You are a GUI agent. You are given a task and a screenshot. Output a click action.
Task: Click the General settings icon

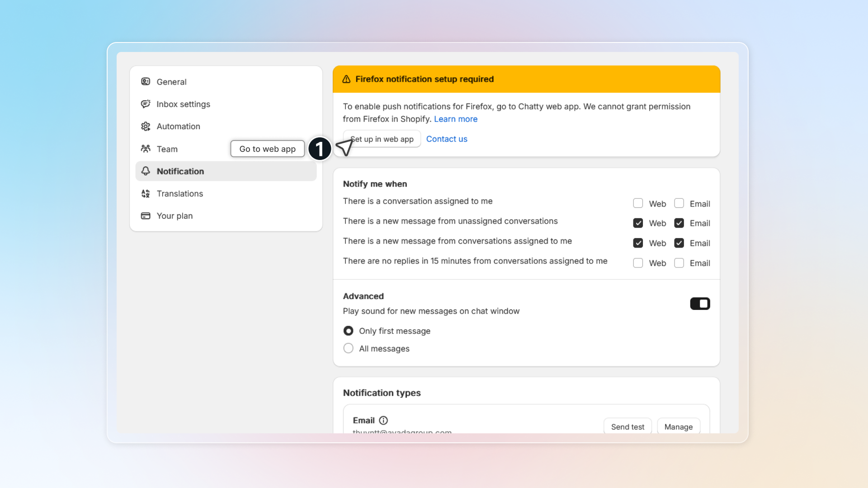click(146, 82)
